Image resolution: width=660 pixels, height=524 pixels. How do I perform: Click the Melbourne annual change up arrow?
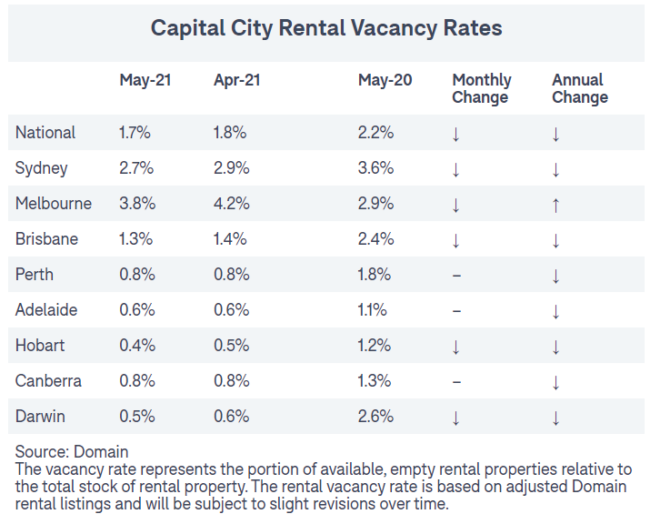(556, 204)
